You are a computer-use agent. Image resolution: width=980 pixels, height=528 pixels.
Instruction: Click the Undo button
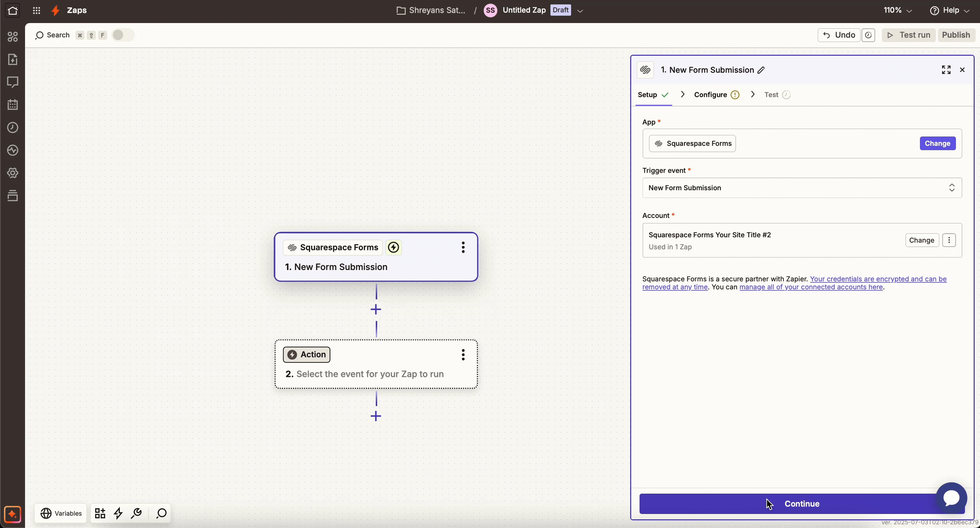pyautogui.click(x=839, y=35)
